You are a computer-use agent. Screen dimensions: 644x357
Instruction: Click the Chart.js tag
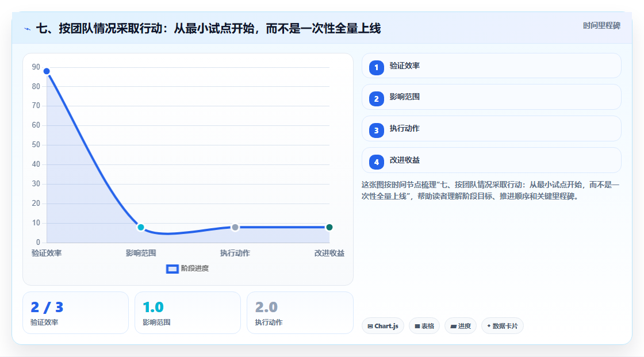click(x=383, y=326)
